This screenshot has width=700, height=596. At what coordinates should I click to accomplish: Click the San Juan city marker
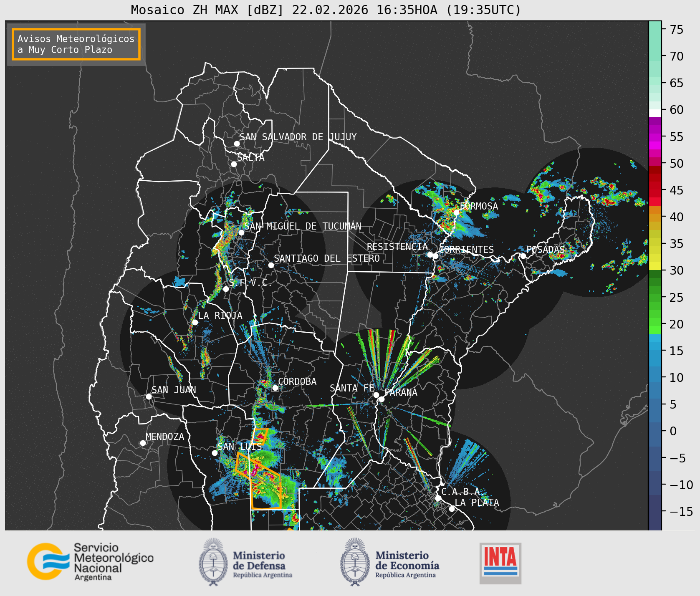point(149,396)
